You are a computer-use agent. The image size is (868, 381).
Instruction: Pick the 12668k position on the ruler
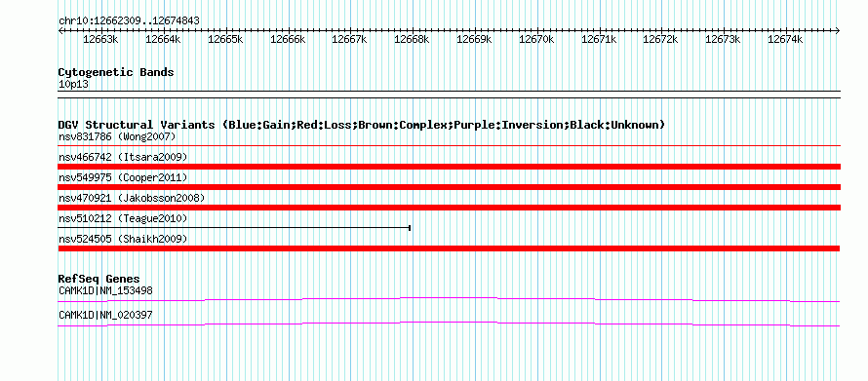[x=412, y=40]
